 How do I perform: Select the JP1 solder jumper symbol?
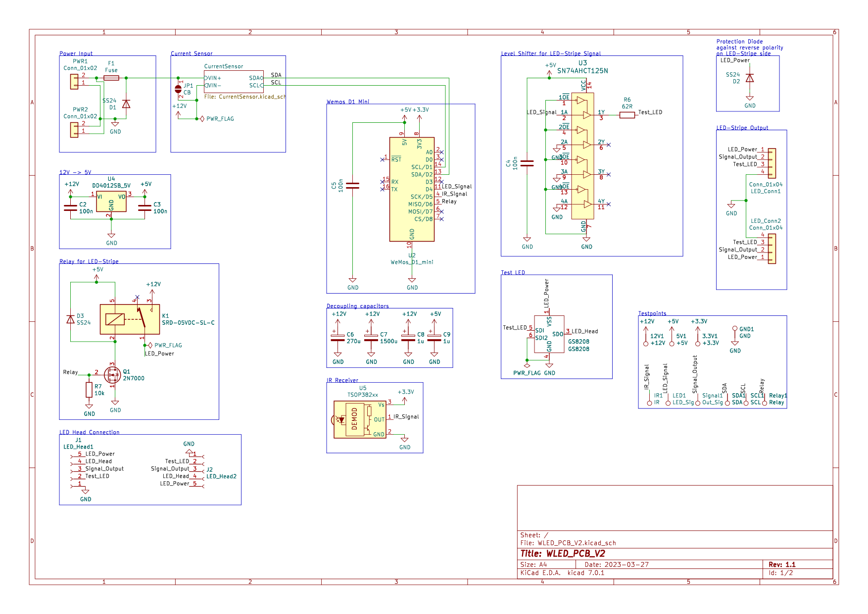click(178, 89)
